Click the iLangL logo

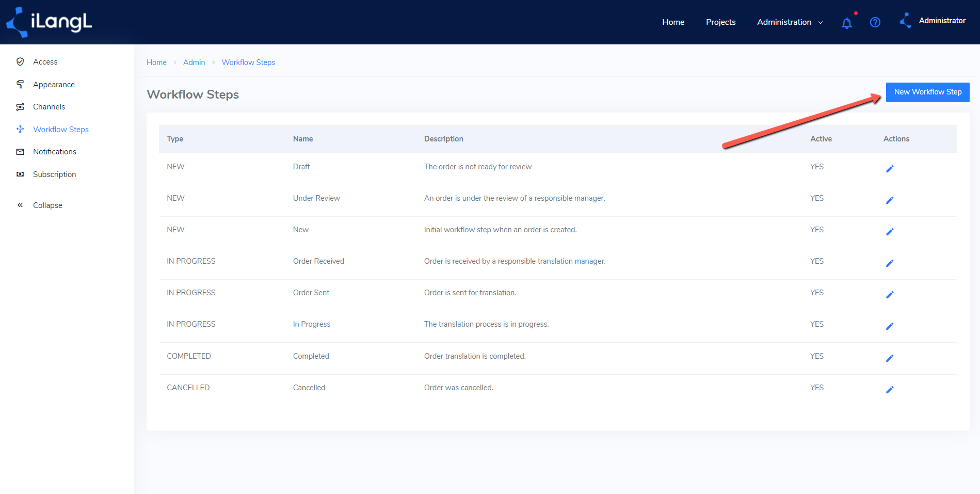(x=49, y=22)
